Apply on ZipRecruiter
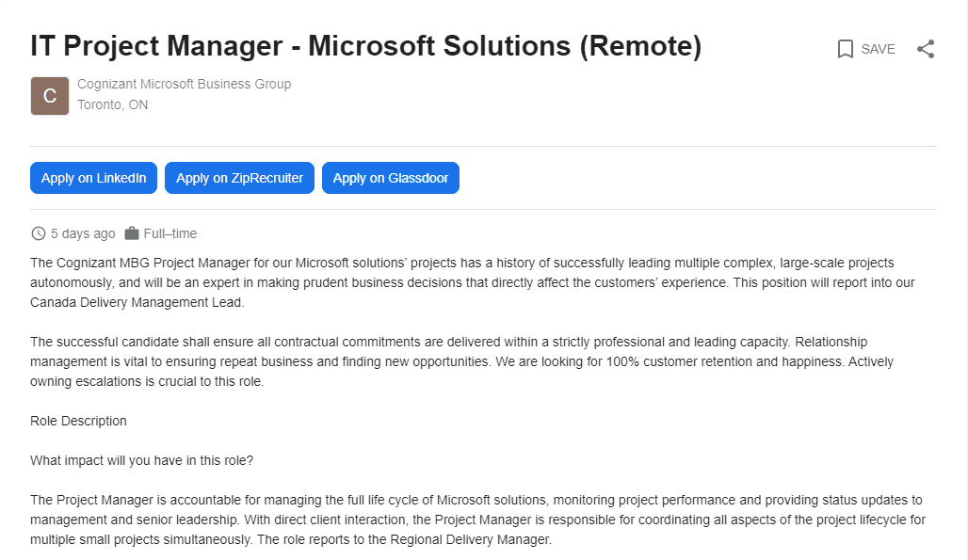 click(239, 178)
